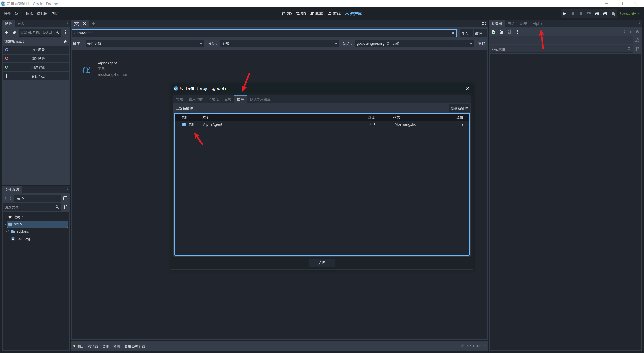Click the distraction-free mode expand icon
This screenshot has width=644, height=353.
pos(484,23)
